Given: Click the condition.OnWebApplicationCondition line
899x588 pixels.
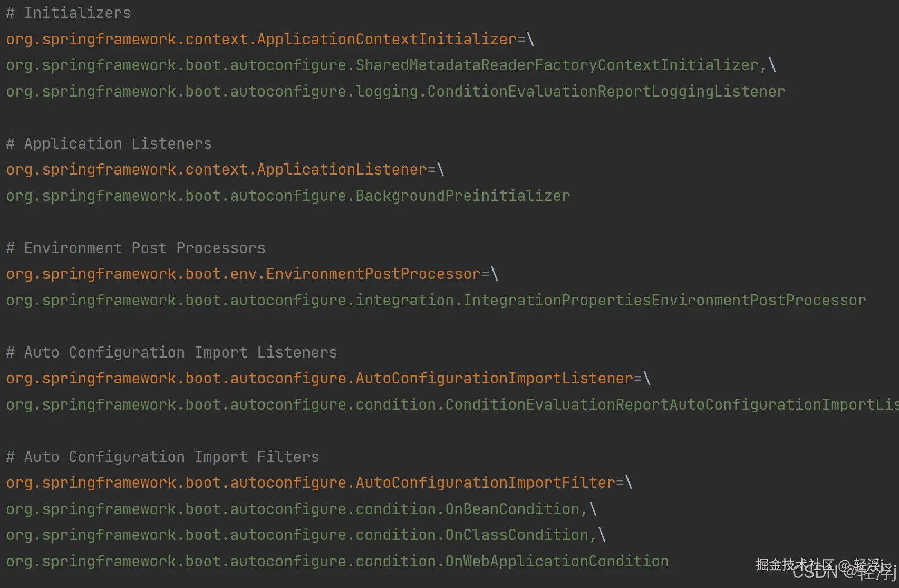Looking at the screenshot, I should [337, 561].
